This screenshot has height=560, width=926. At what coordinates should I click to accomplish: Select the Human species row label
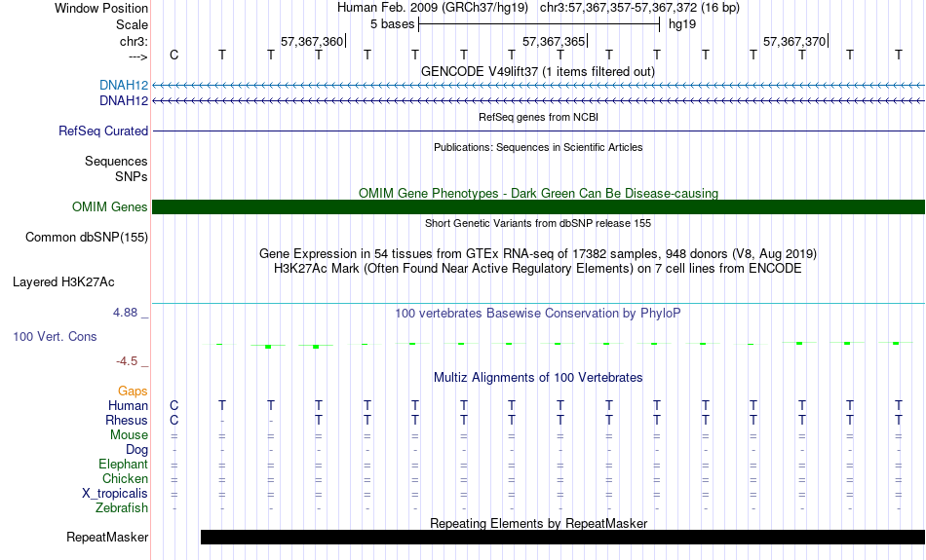coord(128,405)
